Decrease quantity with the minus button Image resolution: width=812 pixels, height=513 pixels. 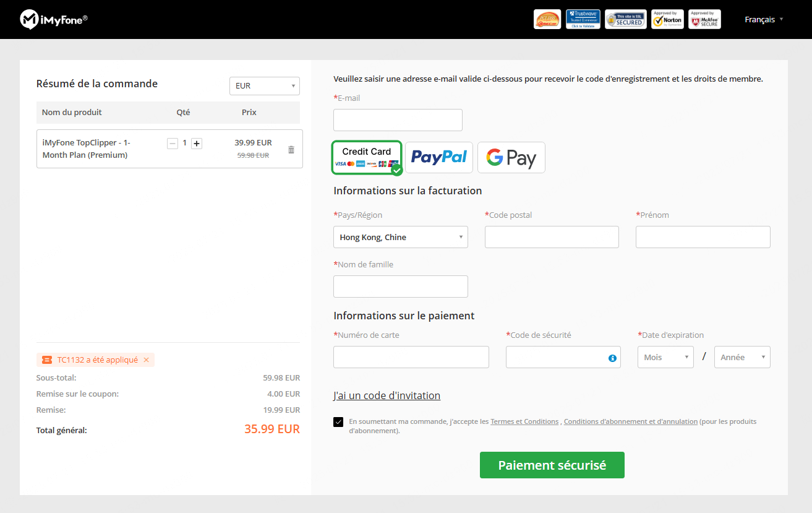pyautogui.click(x=173, y=143)
